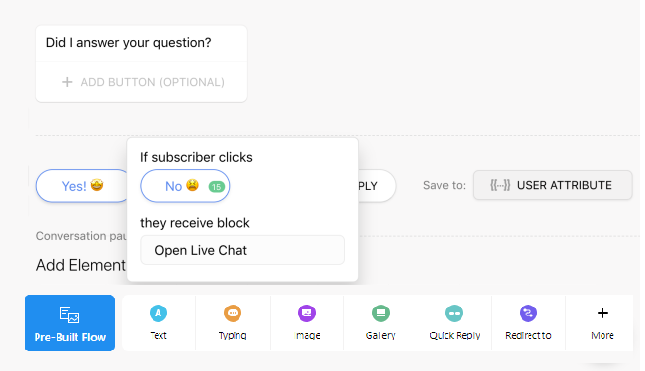Click the plus icon beside ADD BUTTON
Viewport: 645px width, 371px height.
(67, 82)
